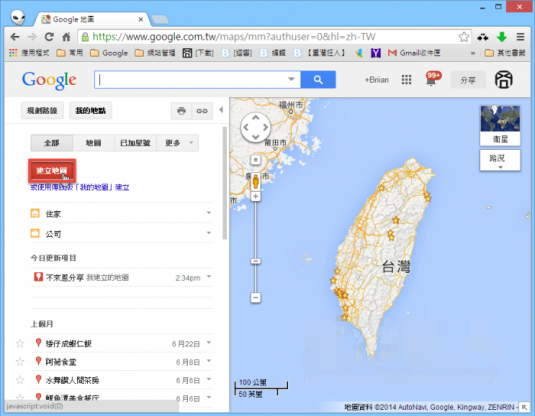Click the 分享 share button
Screen dimensions: 535x416
pyautogui.click(x=468, y=80)
